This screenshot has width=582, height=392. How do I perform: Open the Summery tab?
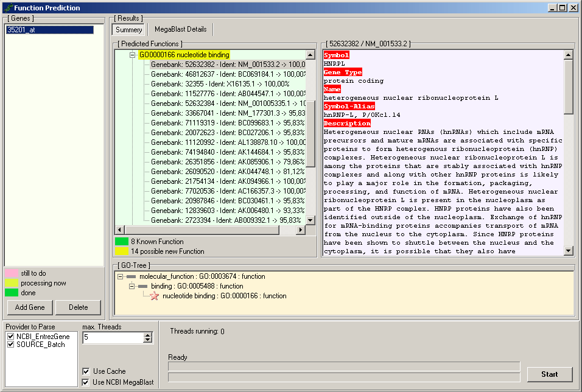pos(128,30)
